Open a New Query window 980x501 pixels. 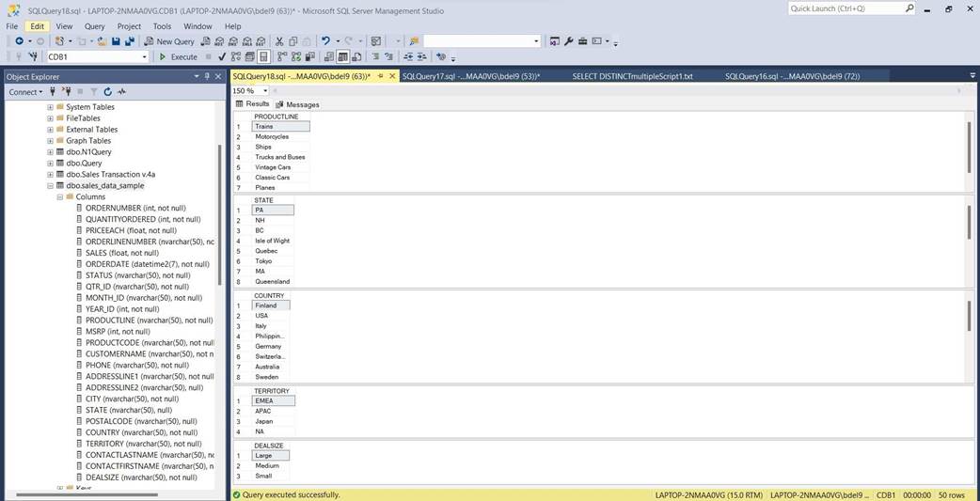[x=169, y=41]
